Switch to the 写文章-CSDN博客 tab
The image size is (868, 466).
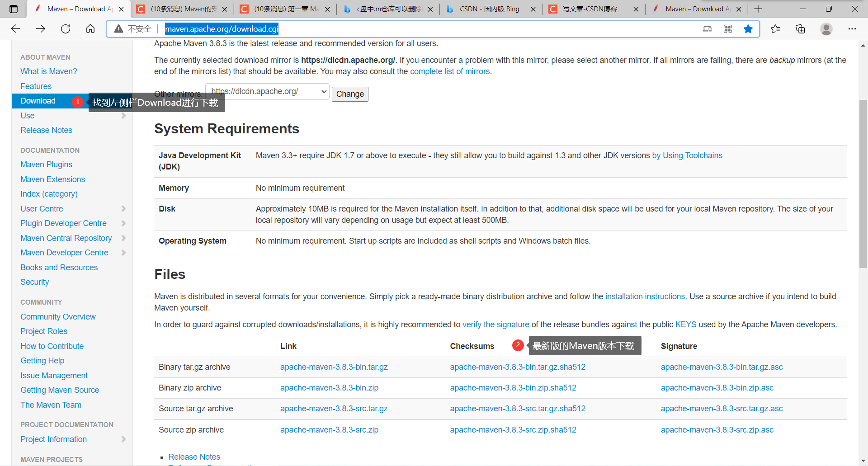[x=590, y=9]
